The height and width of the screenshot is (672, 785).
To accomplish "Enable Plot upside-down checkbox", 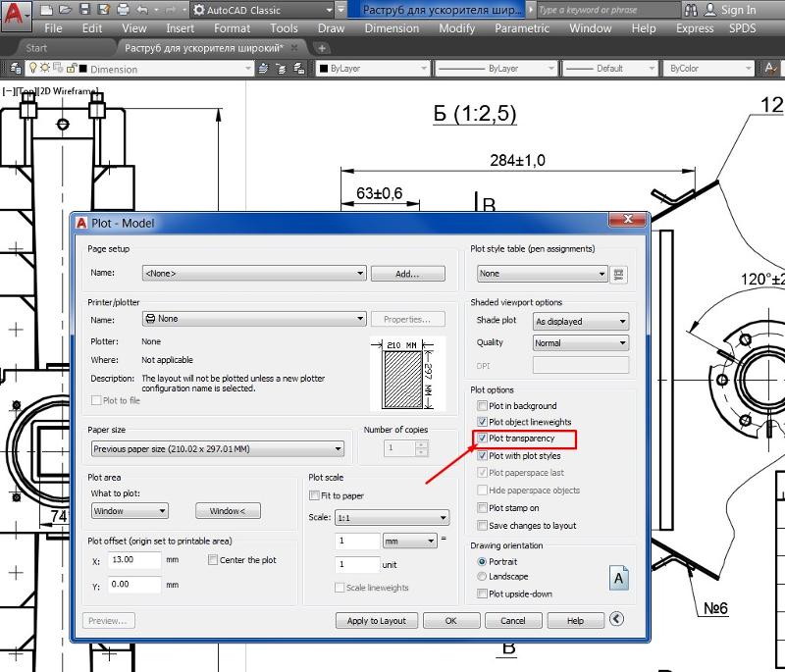I will (x=482, y=594).
